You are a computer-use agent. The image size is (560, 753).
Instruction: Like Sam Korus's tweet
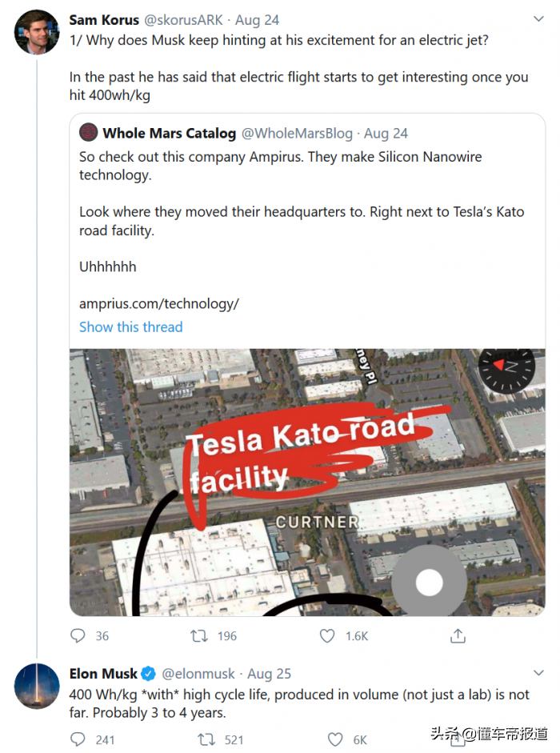[327, 636]
